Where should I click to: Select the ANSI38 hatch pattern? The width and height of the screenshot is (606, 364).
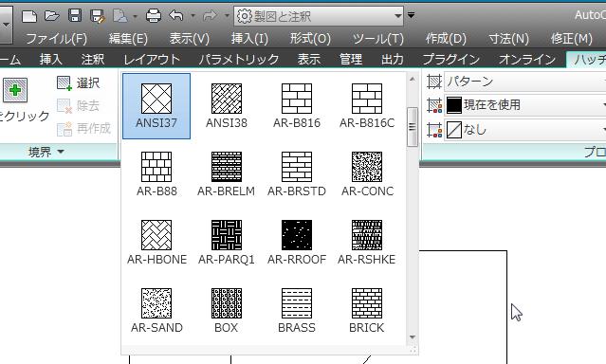[227, 106]
